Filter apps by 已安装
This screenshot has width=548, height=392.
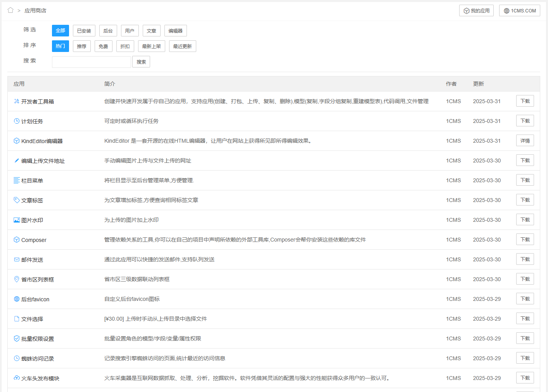pyautogui.click(x=84, y=31)
